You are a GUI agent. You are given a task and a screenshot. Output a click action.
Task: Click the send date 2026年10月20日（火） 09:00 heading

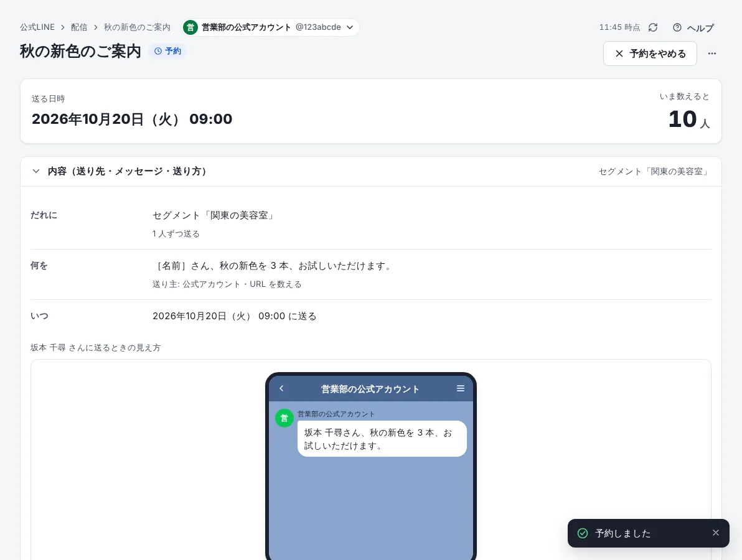click(132, 119)
